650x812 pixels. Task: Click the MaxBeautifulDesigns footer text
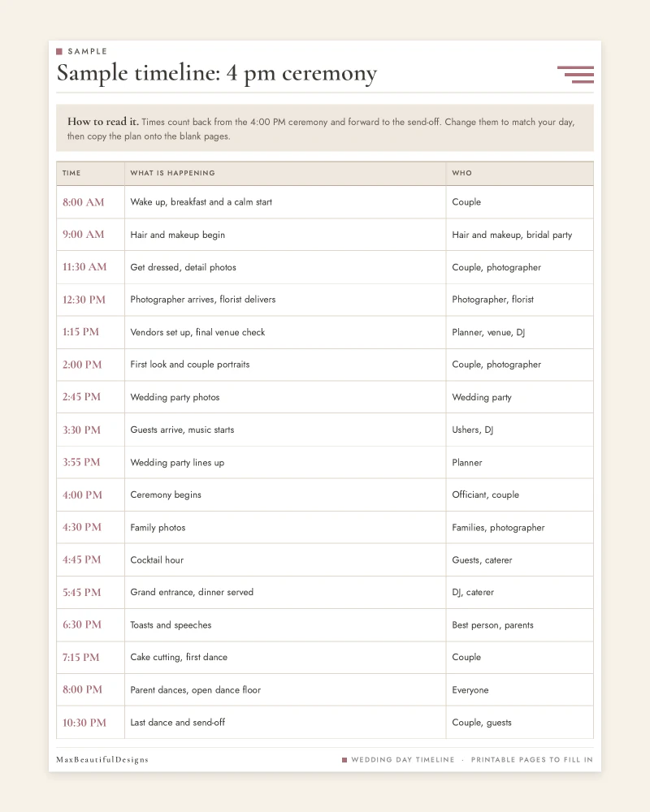coord(102,760)
